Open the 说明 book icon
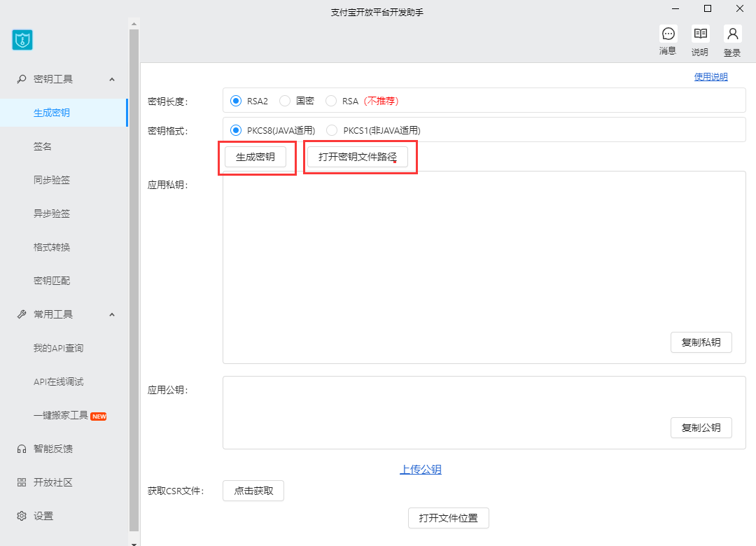 tap(700, 34)
